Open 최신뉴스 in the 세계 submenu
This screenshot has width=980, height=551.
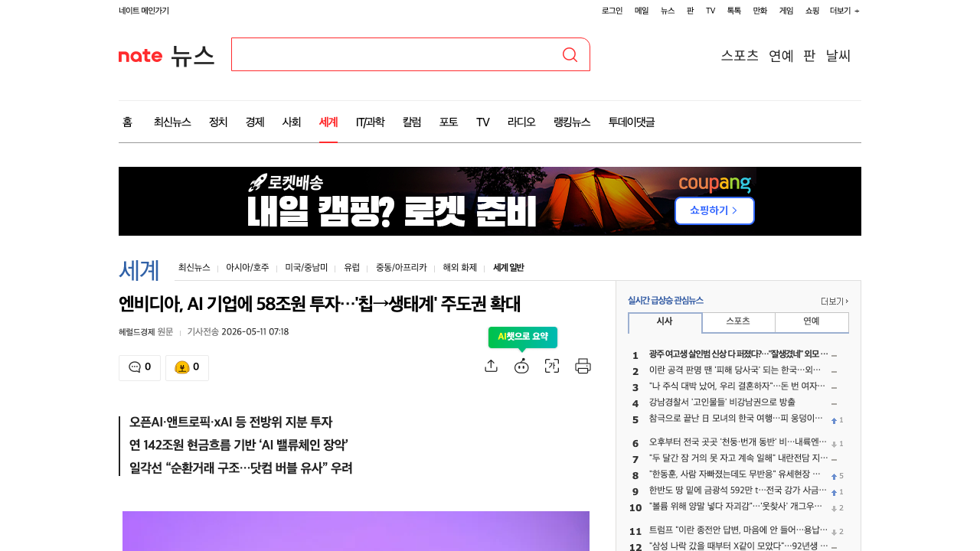tap(194, 268)
